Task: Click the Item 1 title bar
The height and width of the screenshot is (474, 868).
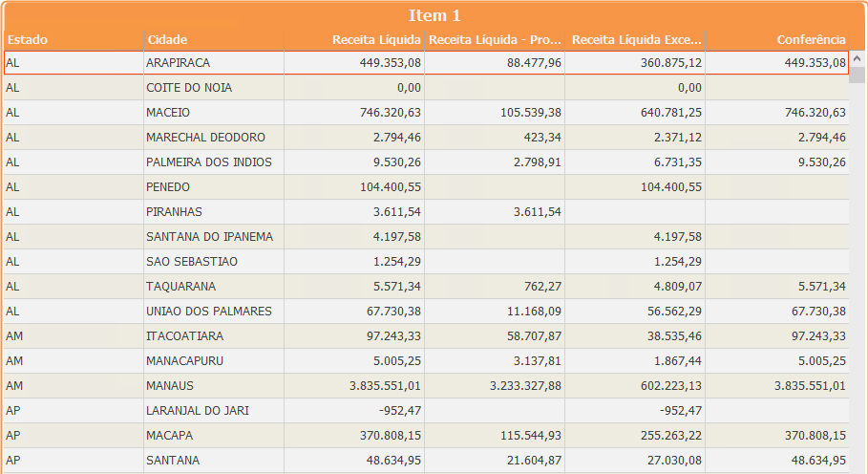Action: pyautogui.click(x=434, y=15)
